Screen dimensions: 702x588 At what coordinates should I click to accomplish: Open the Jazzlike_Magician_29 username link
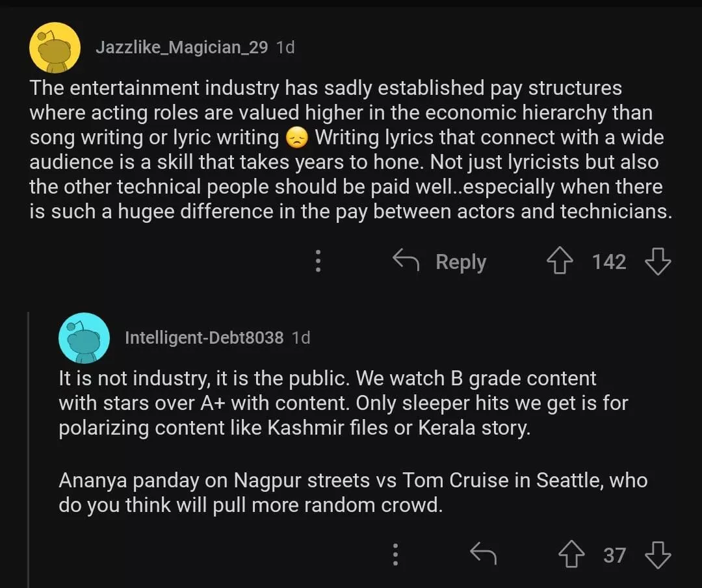(181, 47)
